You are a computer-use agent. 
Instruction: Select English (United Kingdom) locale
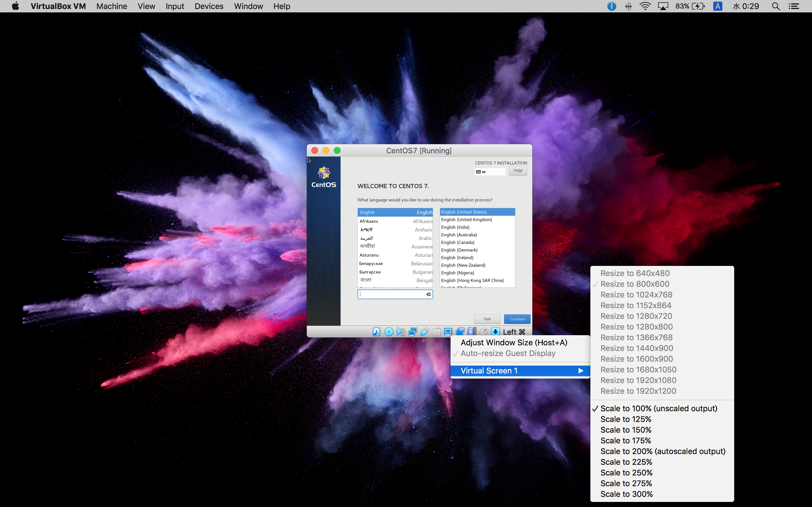[x=466, y=220]
